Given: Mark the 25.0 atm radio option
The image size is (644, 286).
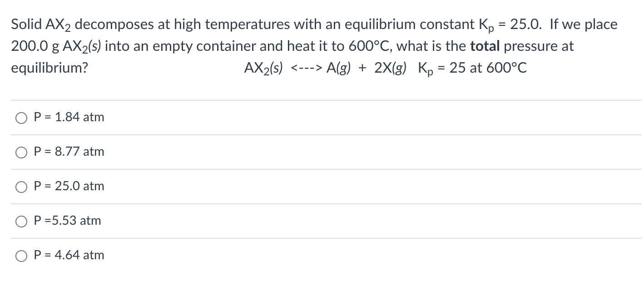Looking at the screenshot, I should pos(22,187).
